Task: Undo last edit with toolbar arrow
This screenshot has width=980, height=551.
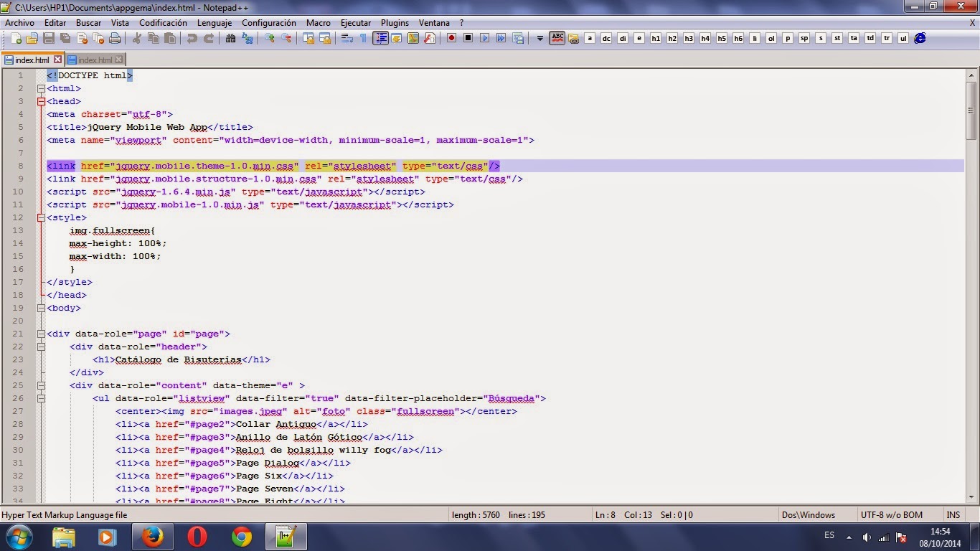Action: pyautogui.click(x=192, y=38)
